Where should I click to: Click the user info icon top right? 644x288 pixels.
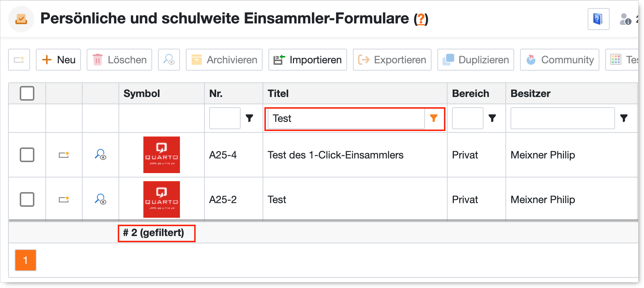625,19
